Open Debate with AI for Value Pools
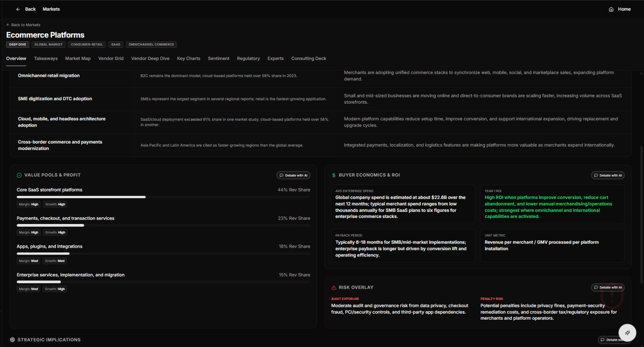Image resolution: width=644 pixels, height=347 pixels. point(293,175)
